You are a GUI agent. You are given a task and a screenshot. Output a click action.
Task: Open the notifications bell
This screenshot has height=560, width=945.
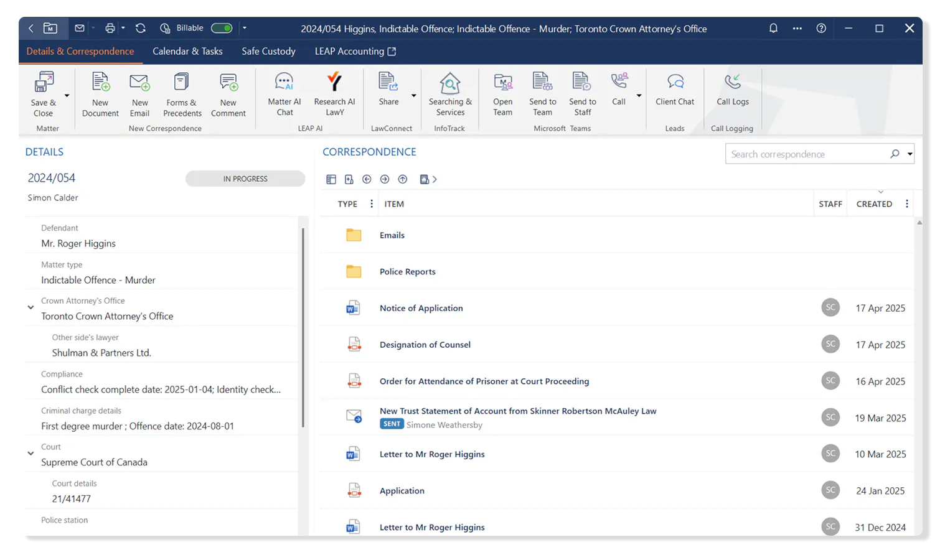(x=773, y=28)
